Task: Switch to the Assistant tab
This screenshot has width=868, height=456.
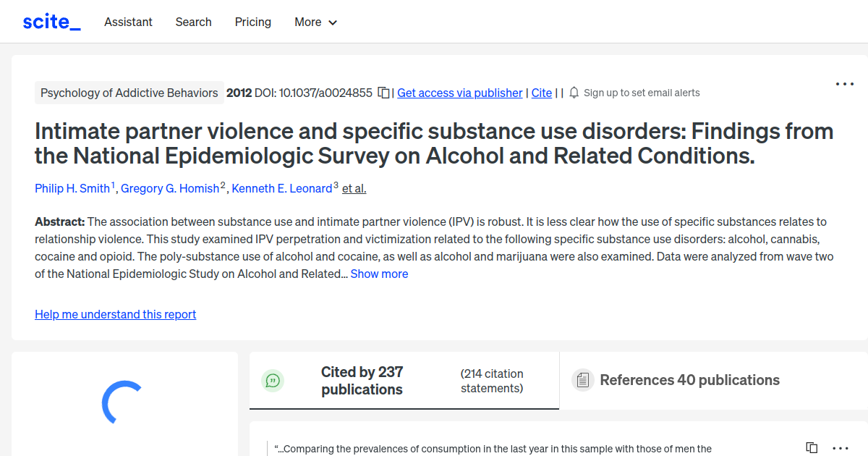Action: (128, 22)
